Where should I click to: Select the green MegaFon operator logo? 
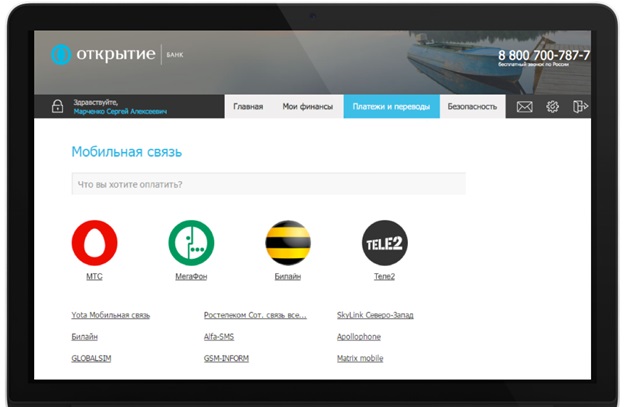click(191, 243)
